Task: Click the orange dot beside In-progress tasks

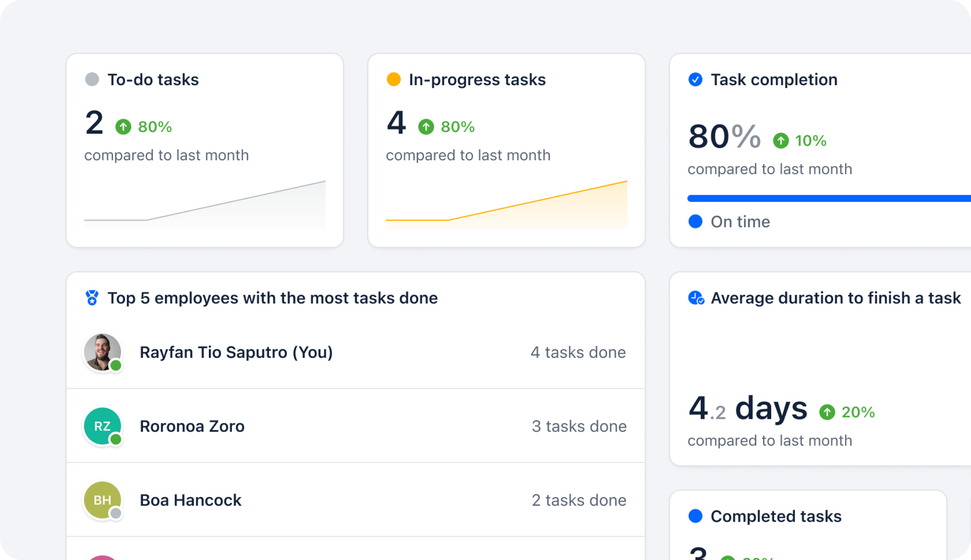Action: pos(394,80)
